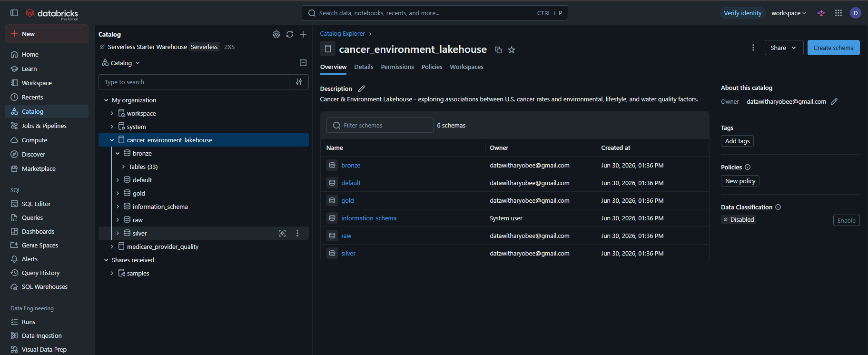The height and width of the screenshot is (355, 868).
Task: Open the catalog kebab menu beside Share
Action: pyautogui.click(x=753, y=48)
